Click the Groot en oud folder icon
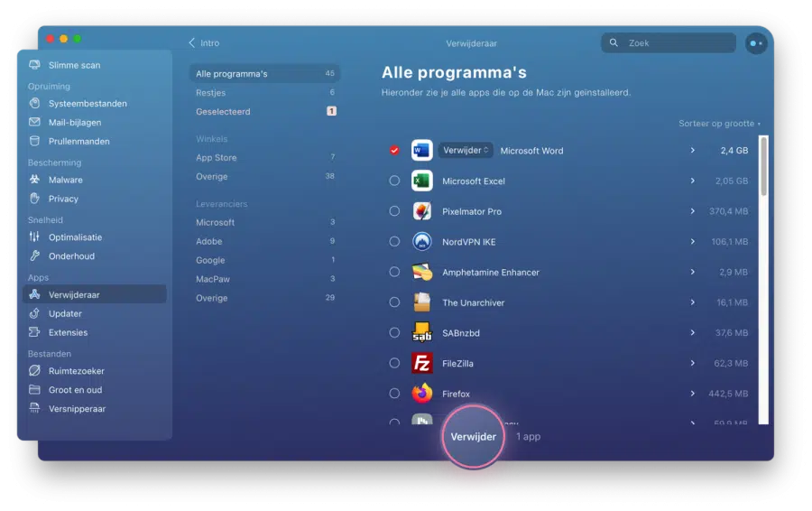 (34, 390)
